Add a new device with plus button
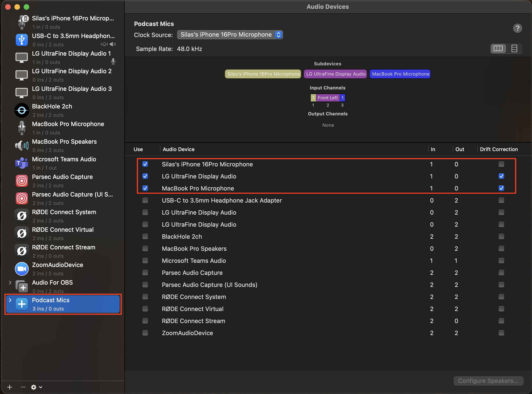532x394 pixels. (x=10, y=387)
